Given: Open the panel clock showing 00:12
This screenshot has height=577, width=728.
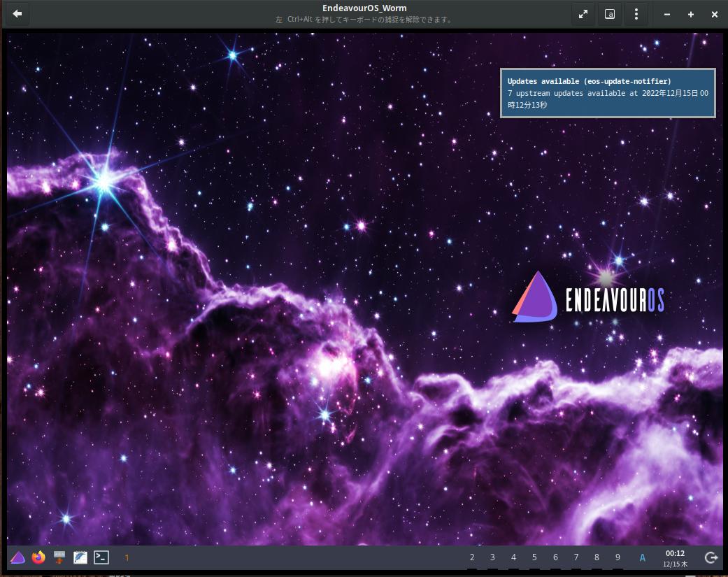Looking at the screenshot, I should pyautogui.click(x=675, y=558).
